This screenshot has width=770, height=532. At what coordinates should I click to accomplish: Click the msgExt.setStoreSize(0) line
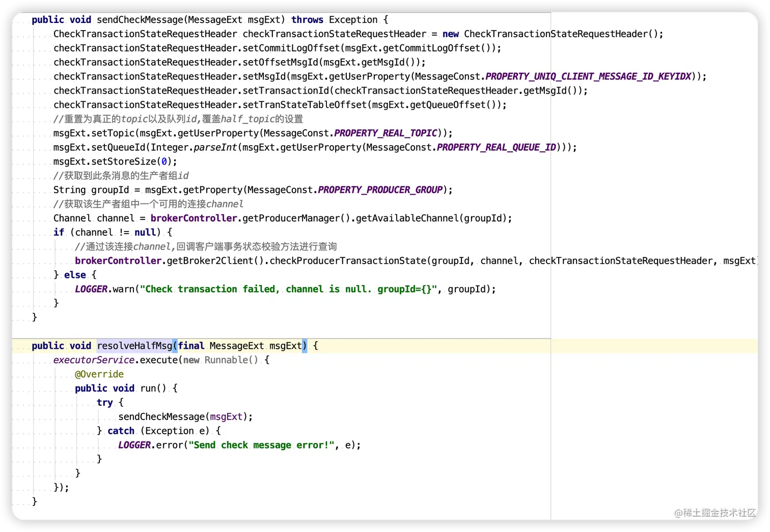click(x=115, y=162)
